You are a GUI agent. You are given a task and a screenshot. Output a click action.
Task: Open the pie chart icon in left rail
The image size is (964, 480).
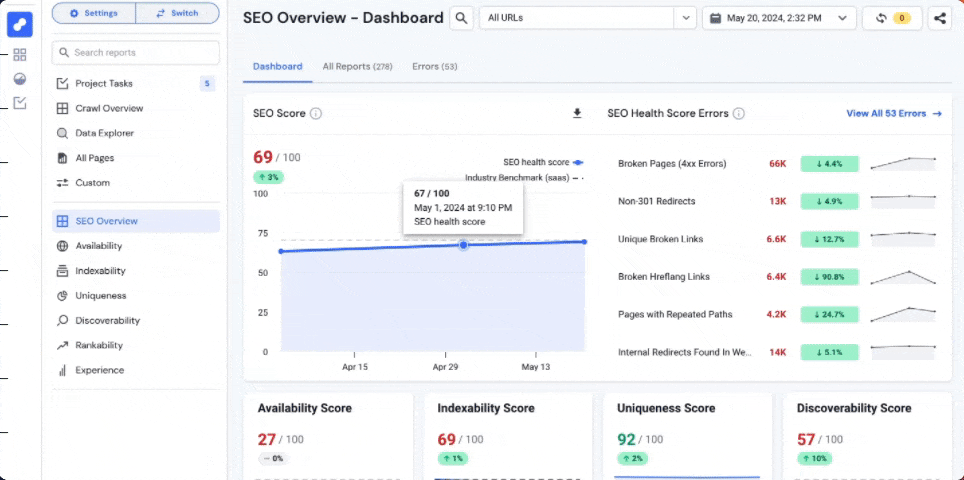click(20, 79)
